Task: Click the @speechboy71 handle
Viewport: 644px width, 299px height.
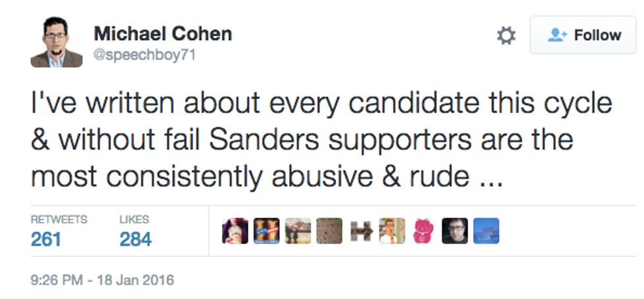Action: point(145,55)
